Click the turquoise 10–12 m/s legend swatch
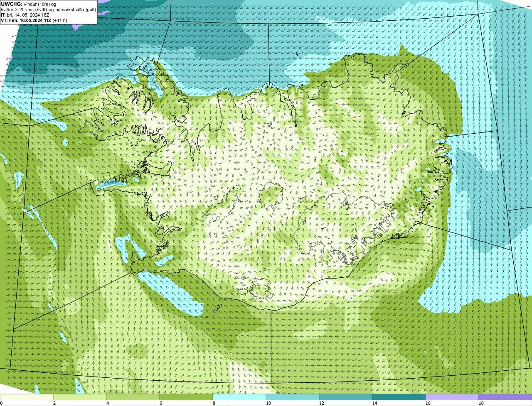This screenshot has width=532, height=406. pyautogui.click(x=293, y=397)
